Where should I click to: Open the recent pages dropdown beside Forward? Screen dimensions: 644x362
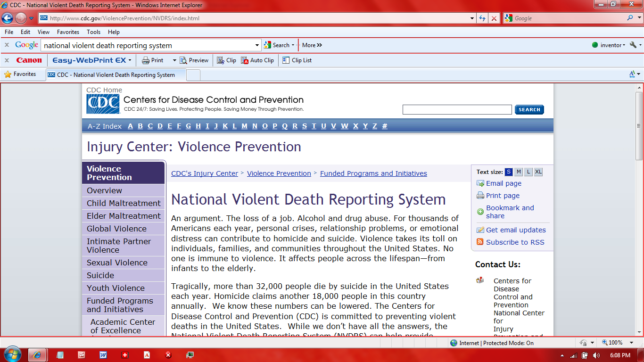pyautogui.click(x=31, y=18)
